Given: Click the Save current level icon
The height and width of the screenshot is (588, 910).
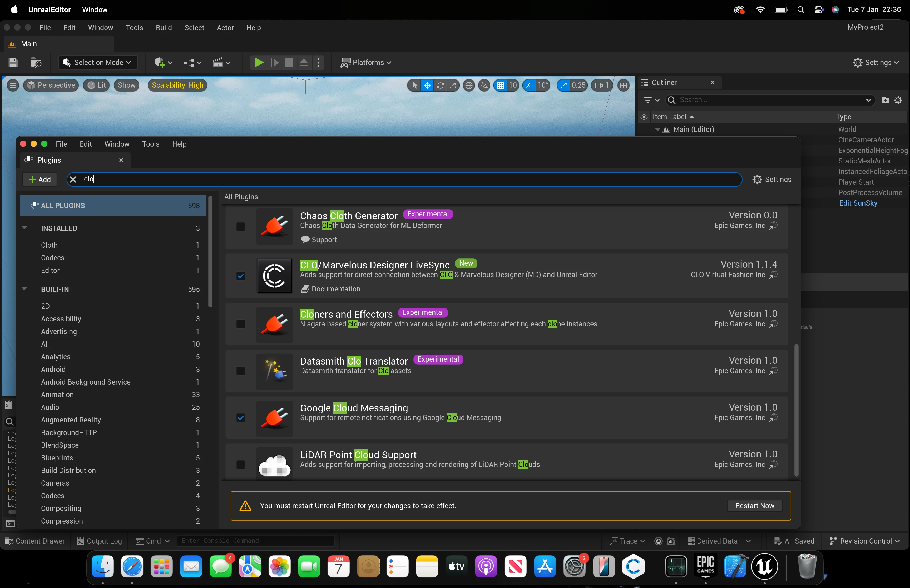Looking at the screenshot, I should coord(13,63).
